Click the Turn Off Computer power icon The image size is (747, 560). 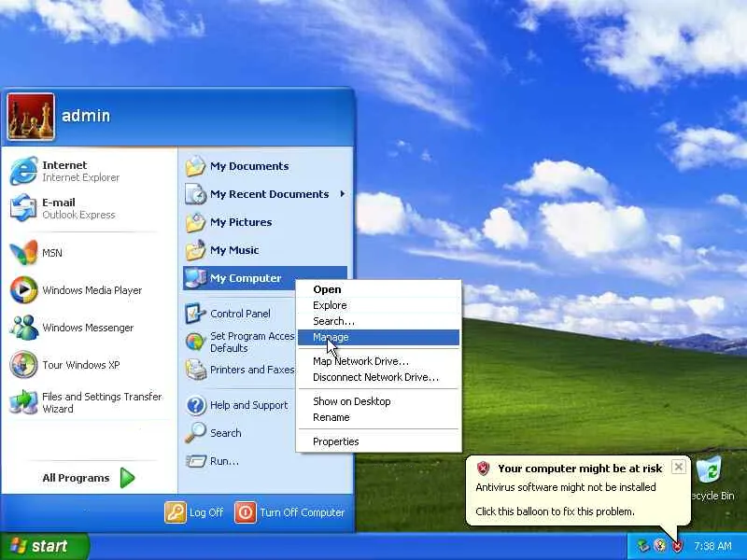pyautogui.click(x=246, y=512)
